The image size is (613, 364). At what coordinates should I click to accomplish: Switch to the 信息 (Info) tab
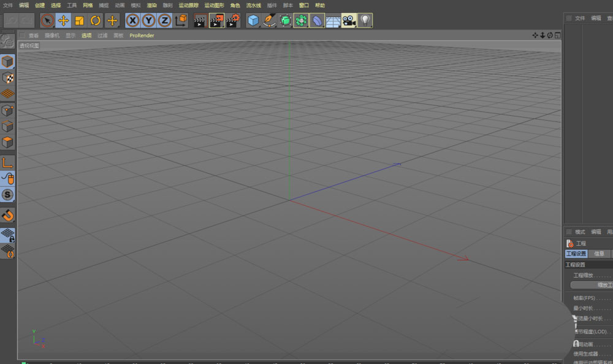[599, 254]
